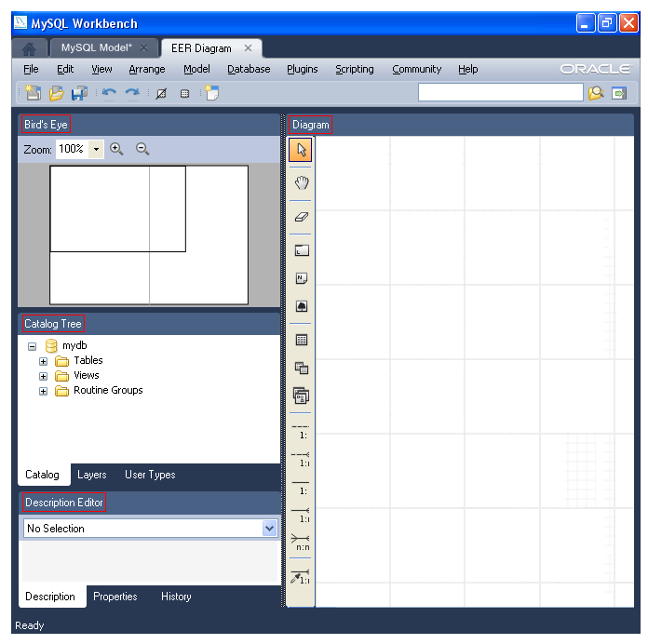Viewport: 648px width, 644px height.
Task: Select the n:m relationship tool
Action: [302, 543]
